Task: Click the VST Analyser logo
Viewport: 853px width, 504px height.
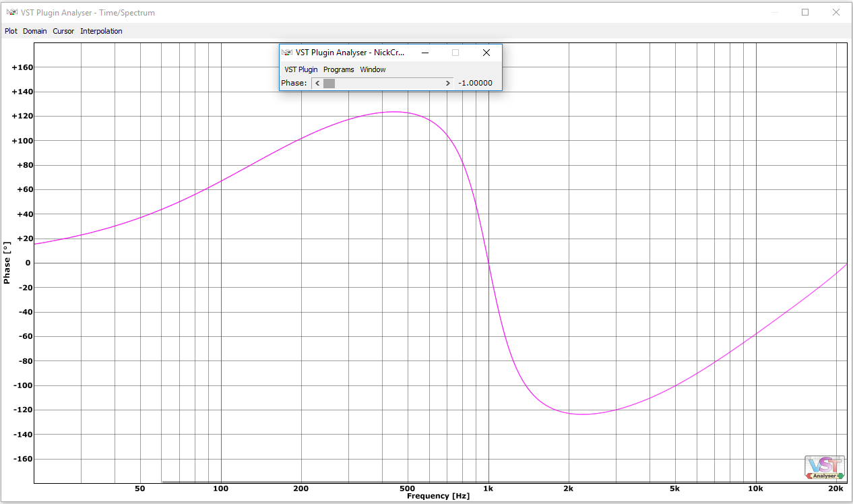Action: 825,468
